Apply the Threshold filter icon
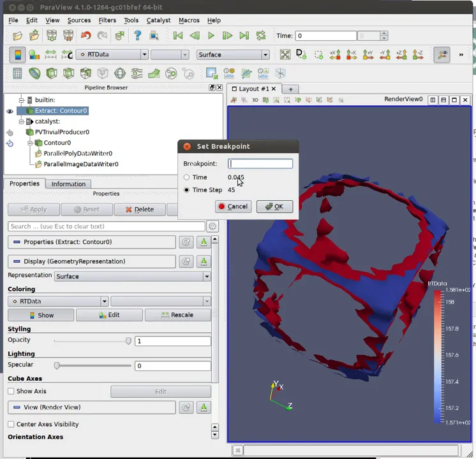This screenshot has height=459, width=476. (x=86, y=73)
